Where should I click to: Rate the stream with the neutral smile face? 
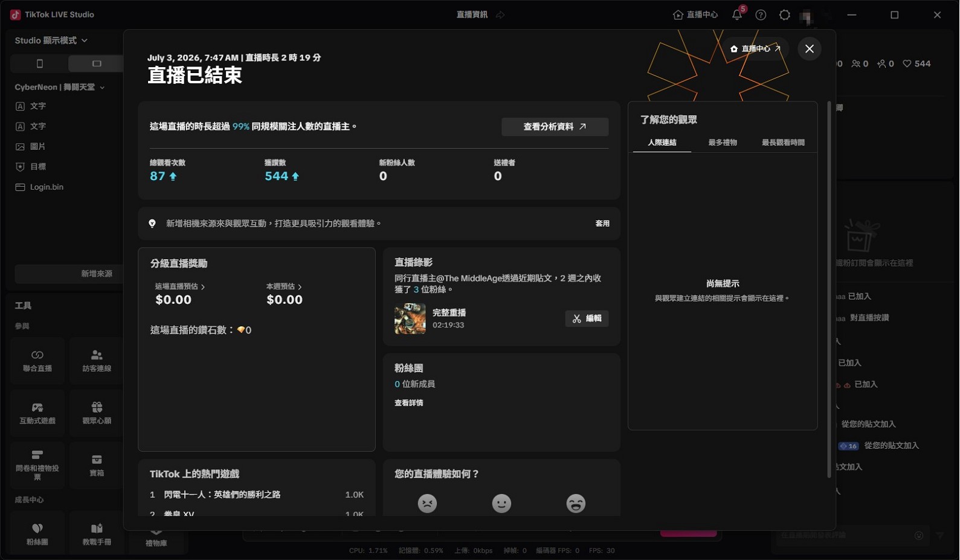pos(501,503)
